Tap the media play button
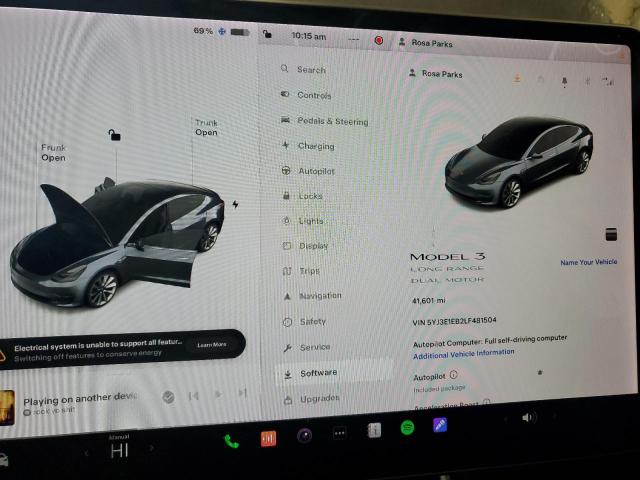 pyautogui.click(x=218, y=394)
